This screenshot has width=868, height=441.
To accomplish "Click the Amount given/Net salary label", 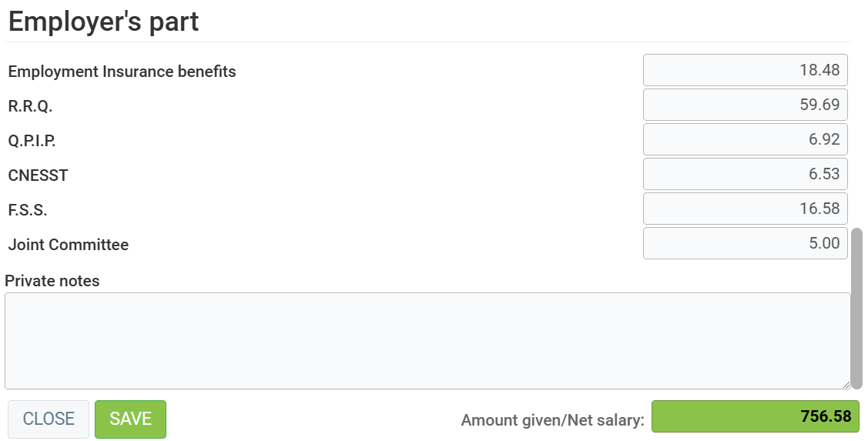I will [552, 420].
